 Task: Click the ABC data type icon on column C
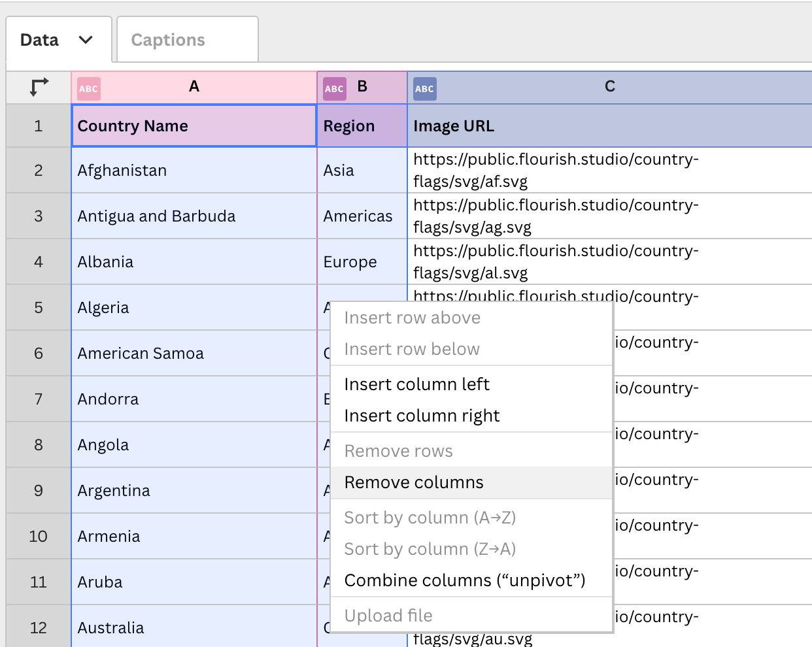tap(424, 88)
